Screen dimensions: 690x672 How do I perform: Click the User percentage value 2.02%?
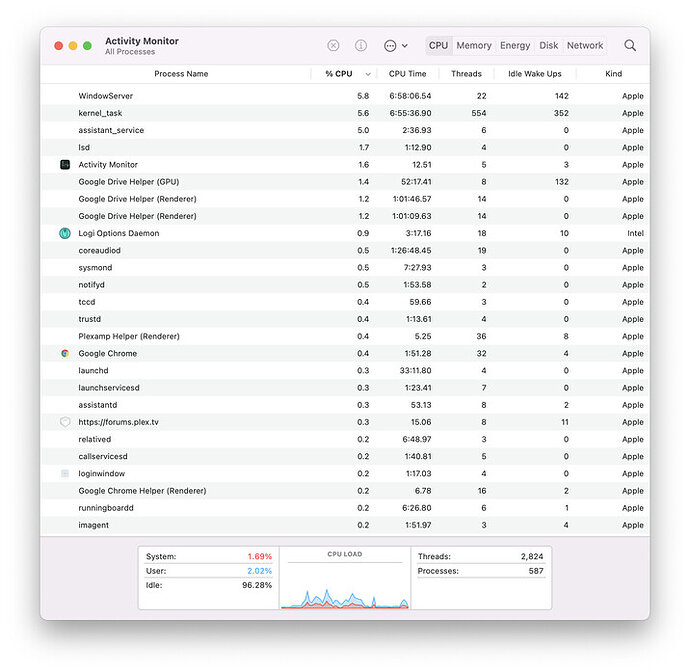[260, 571]
